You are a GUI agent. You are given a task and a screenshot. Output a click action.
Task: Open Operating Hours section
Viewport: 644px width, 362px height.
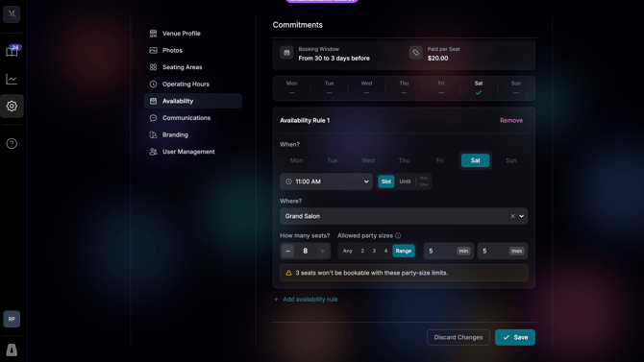(192, 84)
